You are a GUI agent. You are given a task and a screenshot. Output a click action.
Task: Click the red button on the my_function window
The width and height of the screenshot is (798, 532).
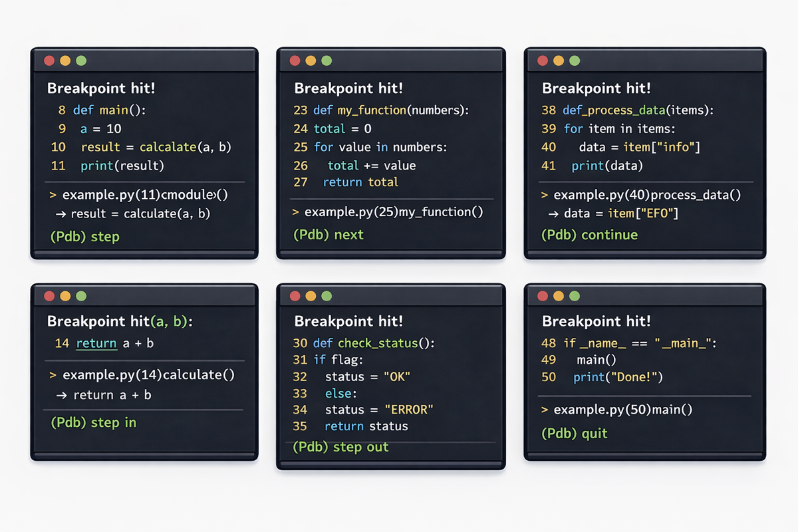295,61
